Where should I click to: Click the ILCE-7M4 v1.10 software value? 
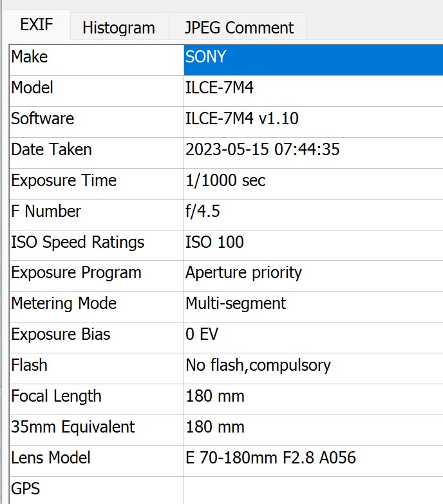click(242, 118)
